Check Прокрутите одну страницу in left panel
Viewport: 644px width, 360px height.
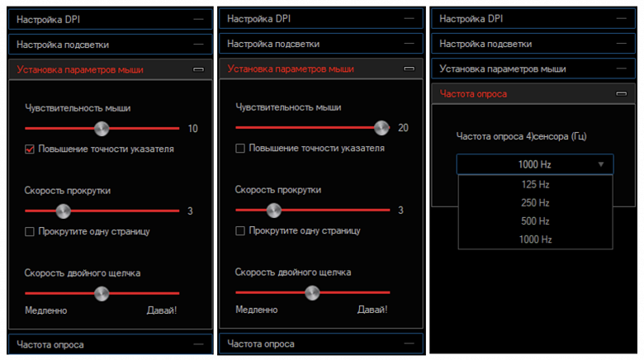tap(30, 232)
